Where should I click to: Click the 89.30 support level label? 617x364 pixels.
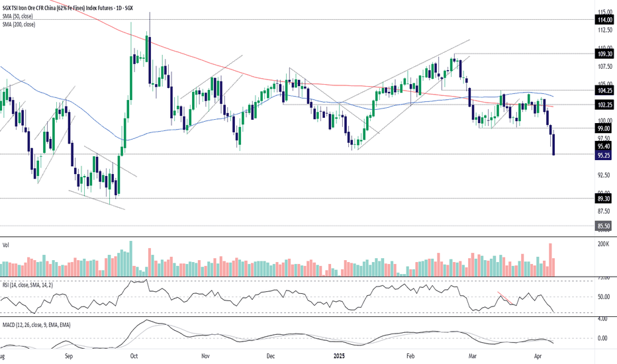(x=604, y=199)
